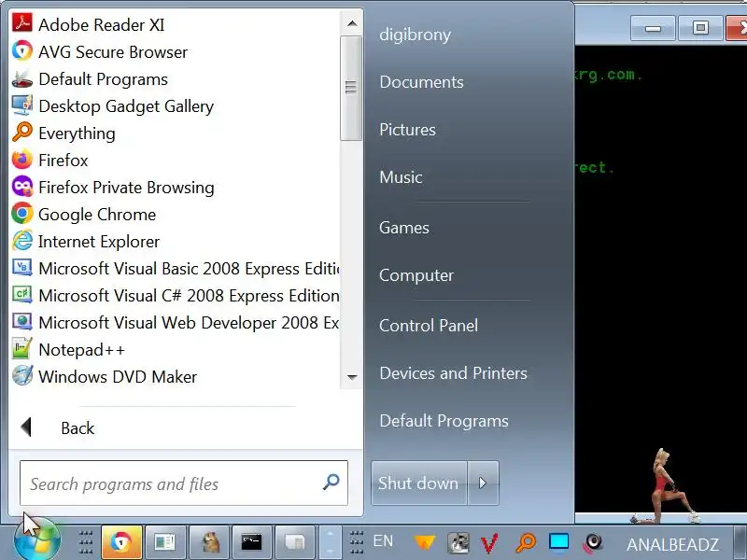Open Microsoft Visual C# 2008 Express Edition
The height and width of the screenshot is (560, 747).
click(x=175, y=296)
